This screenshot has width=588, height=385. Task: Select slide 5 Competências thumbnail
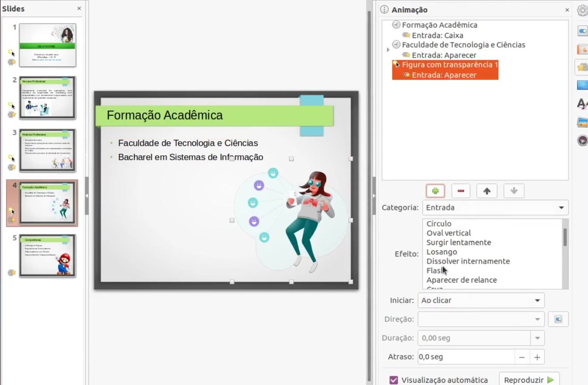tap(48, 256)
